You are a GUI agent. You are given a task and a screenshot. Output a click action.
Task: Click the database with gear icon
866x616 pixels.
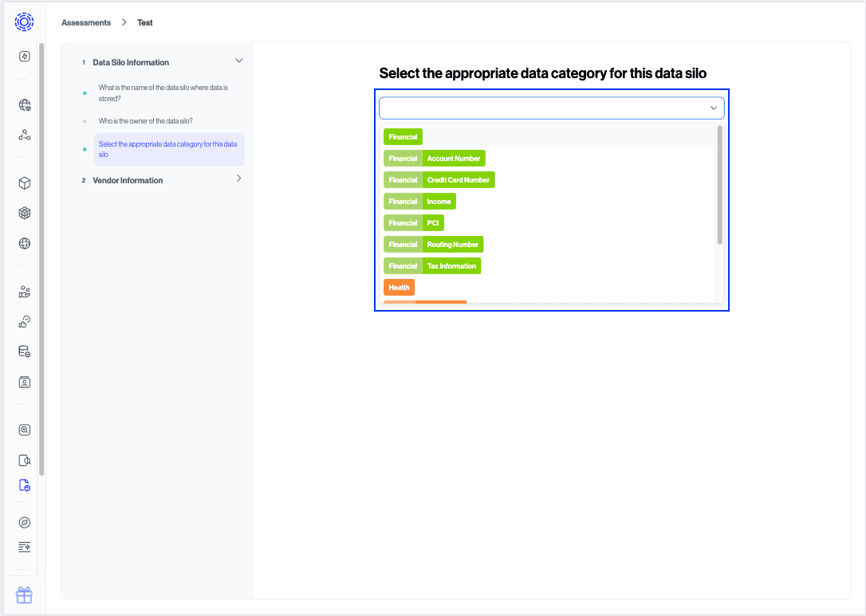point(24,351)
